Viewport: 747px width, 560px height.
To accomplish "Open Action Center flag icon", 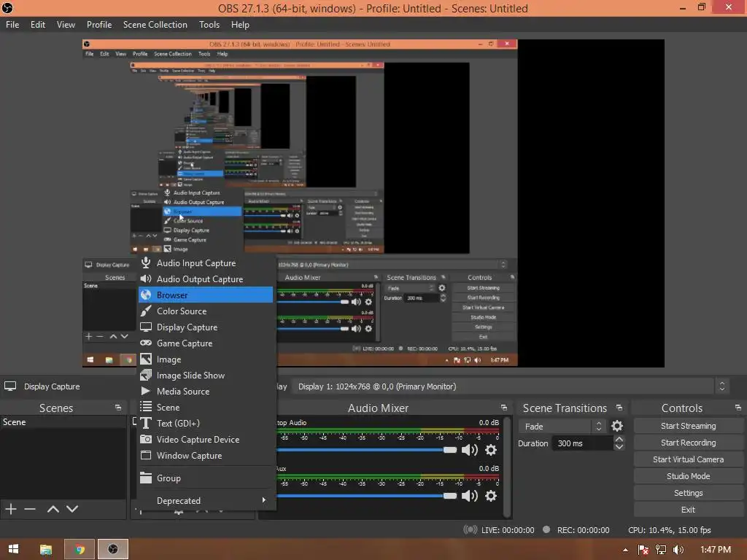I will point(643,550).
